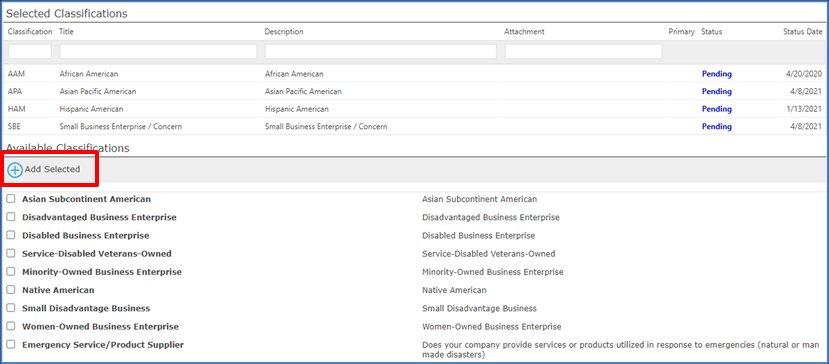
Task: Check the Small Disadvantage Business checkbox
Action: click(11, 308)
